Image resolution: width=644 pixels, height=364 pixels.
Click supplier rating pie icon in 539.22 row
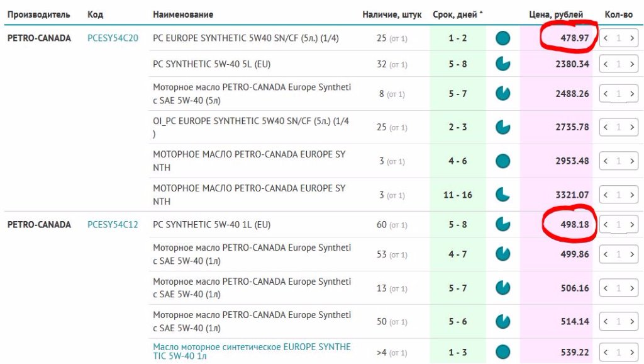click(502, 352)
